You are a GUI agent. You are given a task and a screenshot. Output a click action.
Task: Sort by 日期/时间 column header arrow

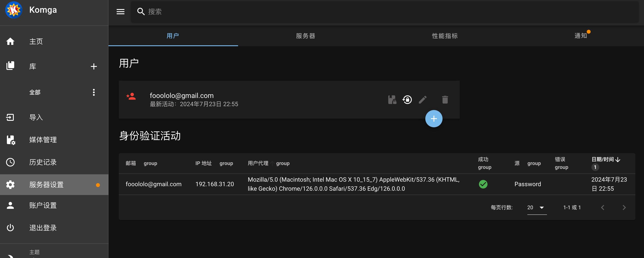[x=618, y=160]
